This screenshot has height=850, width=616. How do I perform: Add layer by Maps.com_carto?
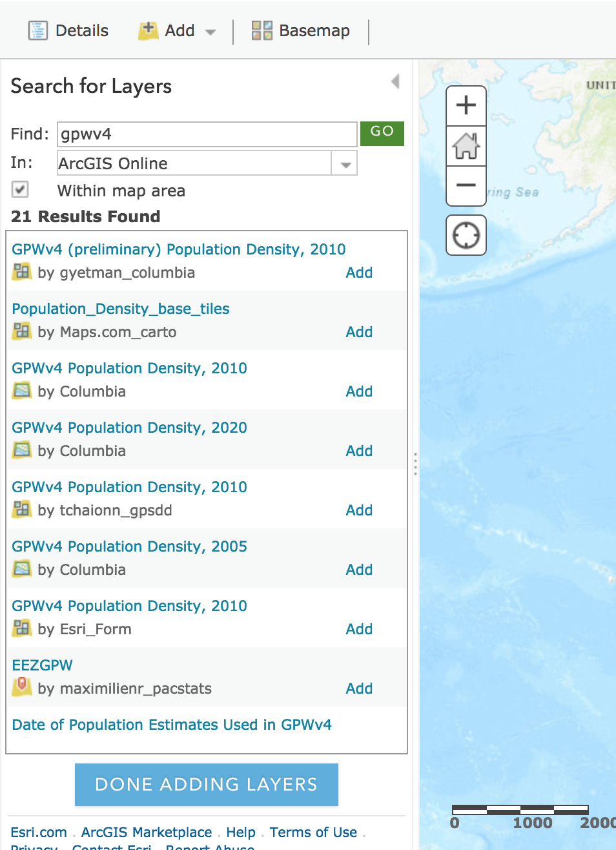pyautogui.click(x=359, y=332)
